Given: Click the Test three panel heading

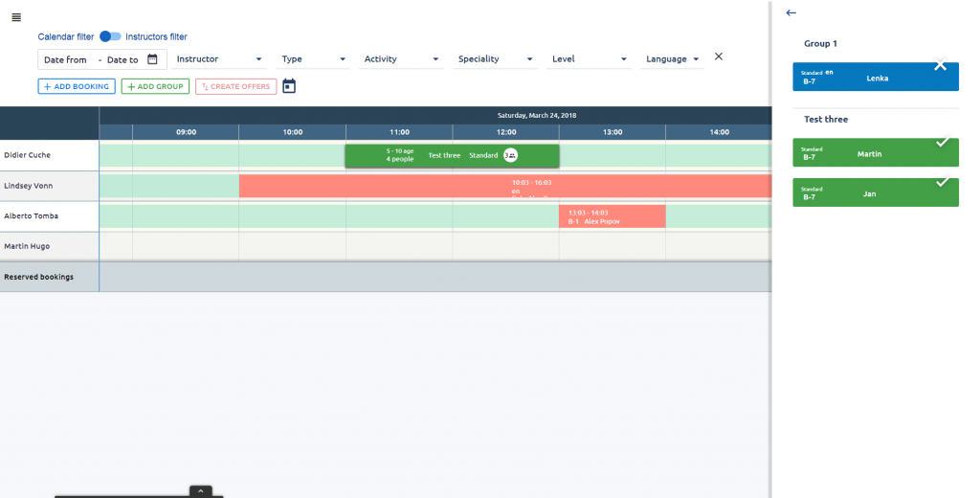Looking at the screenshot, I should (x=826, y=119).
